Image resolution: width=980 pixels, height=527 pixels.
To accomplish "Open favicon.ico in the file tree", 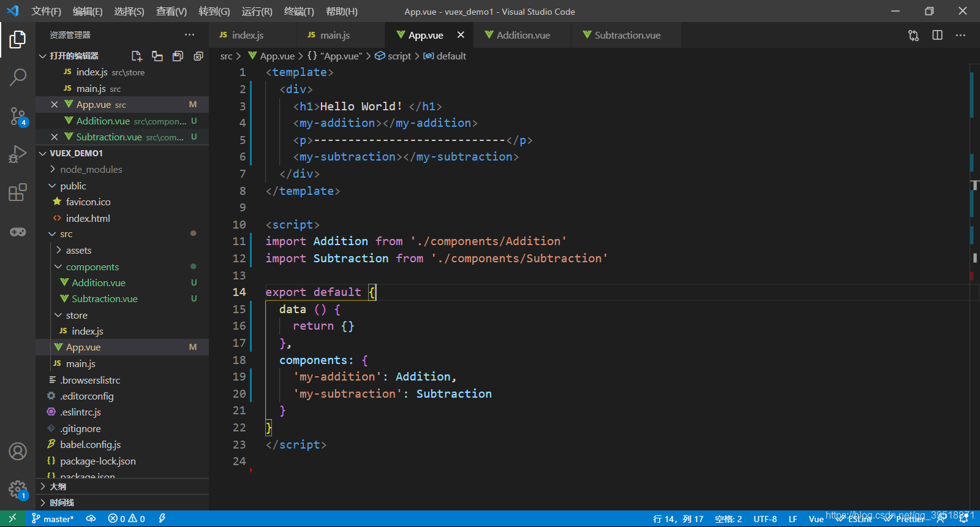I will 88,202.
